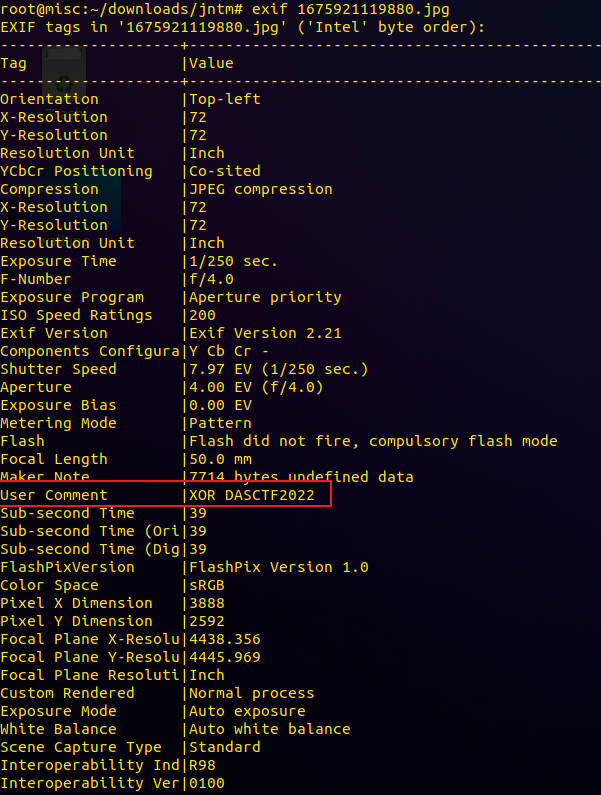Click the Orientation tag row
The image size is (601, 795).
point(50,99)
